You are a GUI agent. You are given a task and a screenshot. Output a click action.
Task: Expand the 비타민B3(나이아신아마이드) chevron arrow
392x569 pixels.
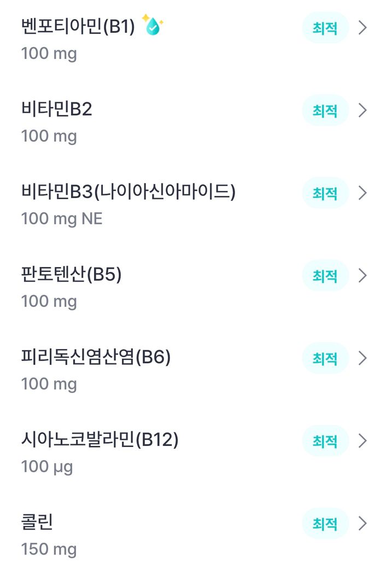[x=362, y=193]
